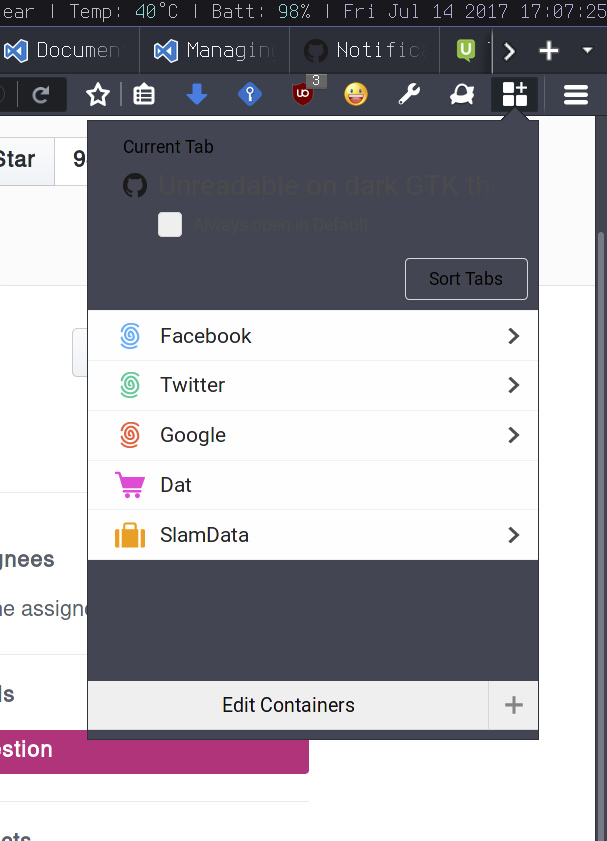607x841 pixels.
Task: Toggle the Always open in Default checkbox
Action: pos(170,225)
